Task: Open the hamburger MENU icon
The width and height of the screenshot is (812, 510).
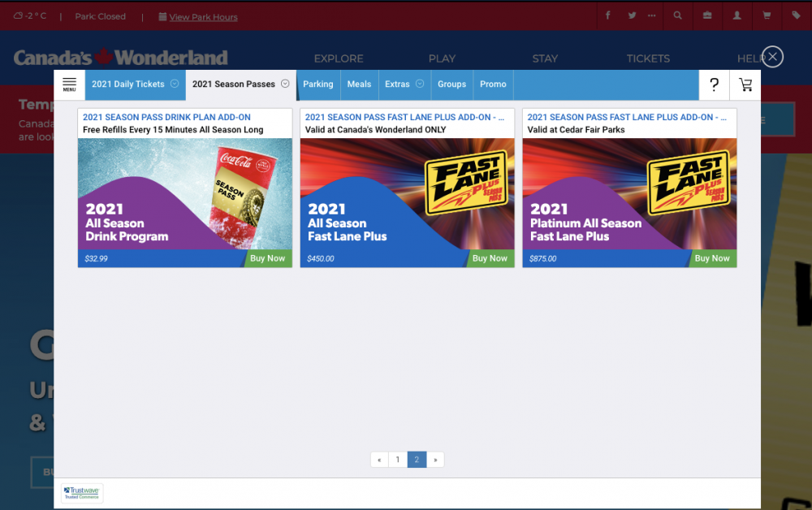Action: tap(69, 84)
